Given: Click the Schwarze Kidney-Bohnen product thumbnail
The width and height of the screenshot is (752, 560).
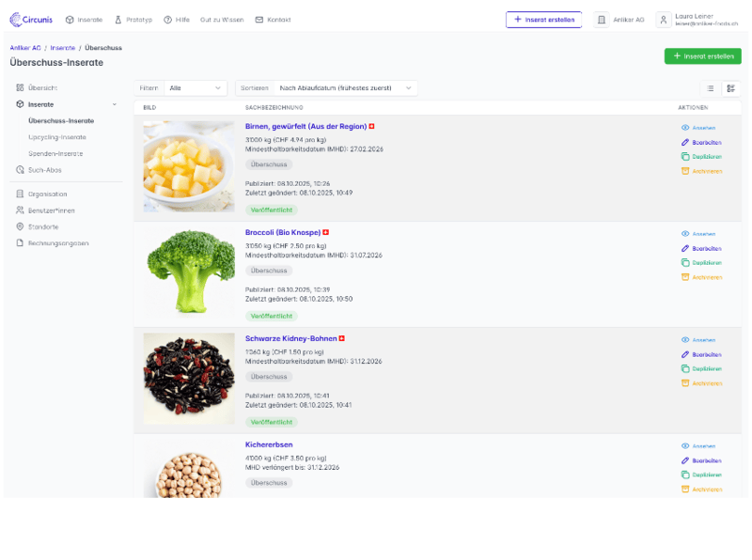Looking at the screenshot, I should (x=189, y=379).
